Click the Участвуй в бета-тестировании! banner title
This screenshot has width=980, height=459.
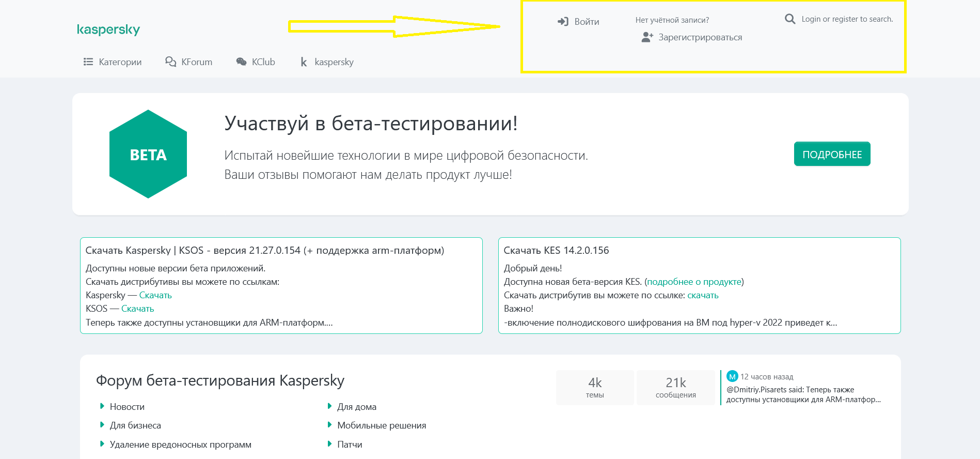click(x=371, y=124)
